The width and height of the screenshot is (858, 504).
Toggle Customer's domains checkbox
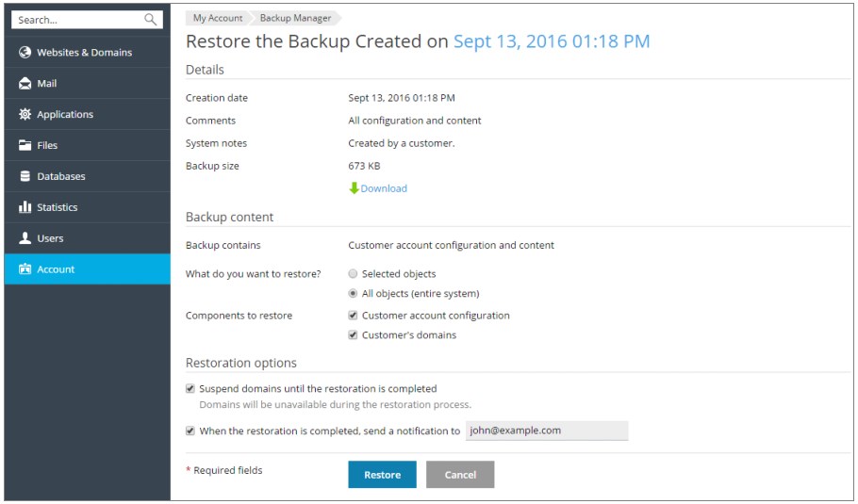(x=353, y=334)
